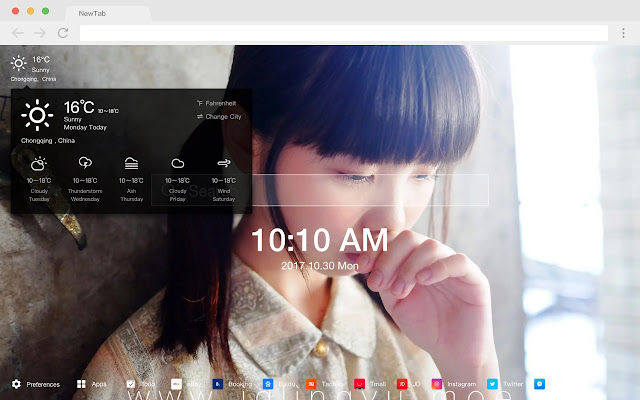Open the Todo checklist icon
This screenshot has width=640, height=400.
pyautogui.click(x=131, y=384)
